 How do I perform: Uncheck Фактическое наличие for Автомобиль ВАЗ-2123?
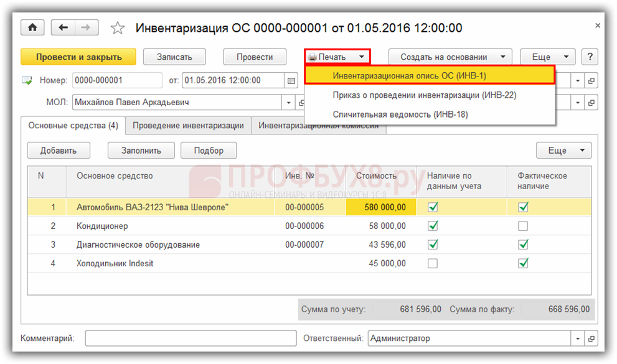523,207
